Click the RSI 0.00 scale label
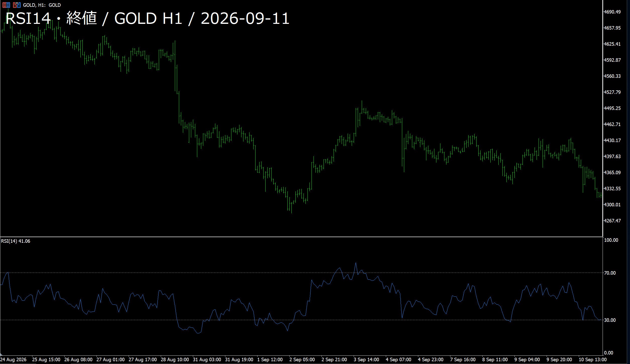Viewport: 630px width, 364px height. coord(609,353)
